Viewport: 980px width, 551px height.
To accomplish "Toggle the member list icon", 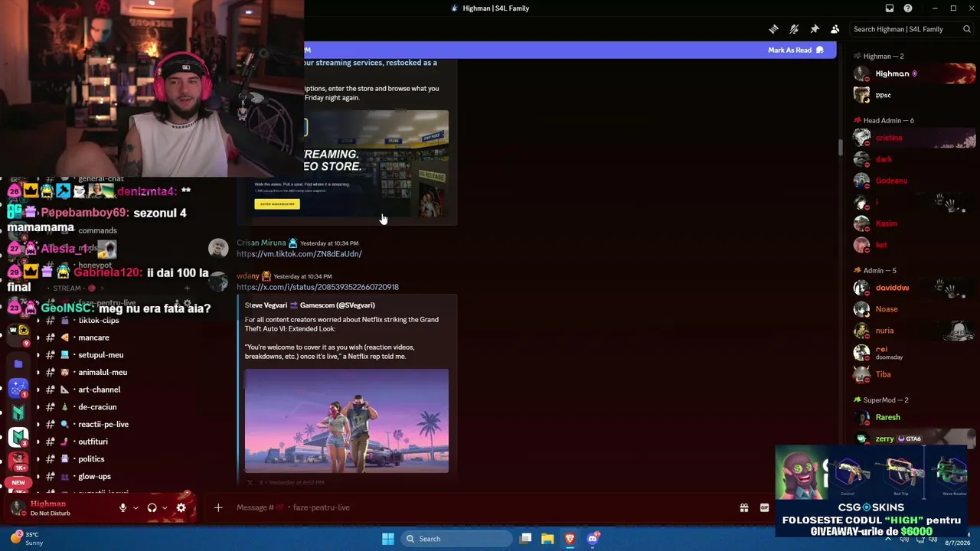I will point(835,29).
